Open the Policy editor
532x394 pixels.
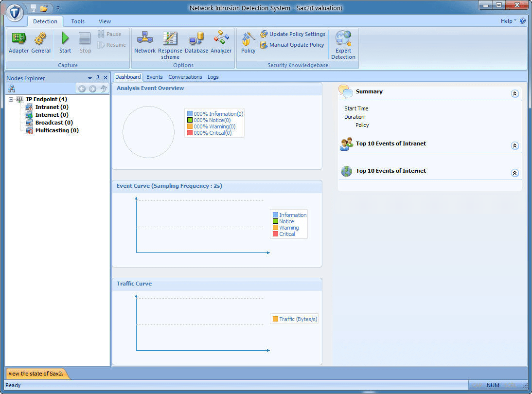tap(248, 43)
